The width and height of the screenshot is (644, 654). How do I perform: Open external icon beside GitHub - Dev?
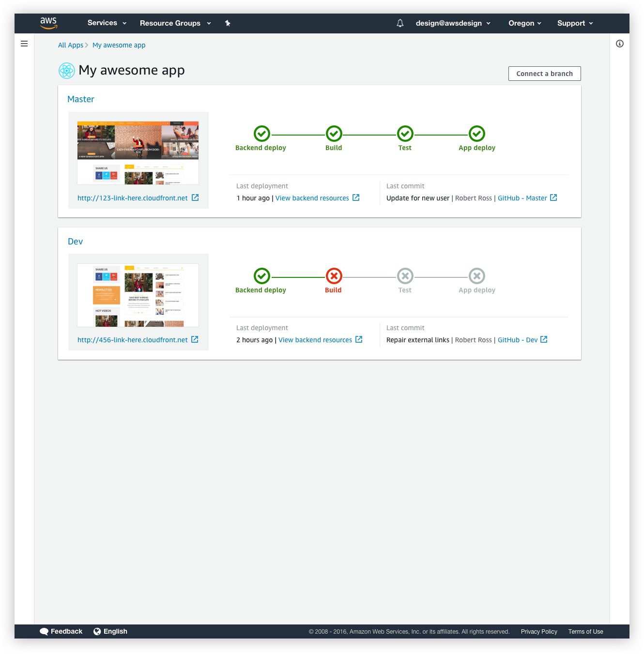[544, 339]
